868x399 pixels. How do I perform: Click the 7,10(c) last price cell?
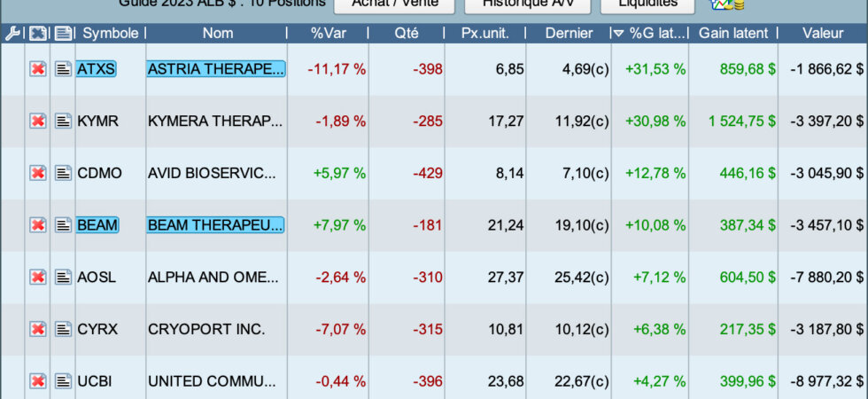tap(585, 173)
